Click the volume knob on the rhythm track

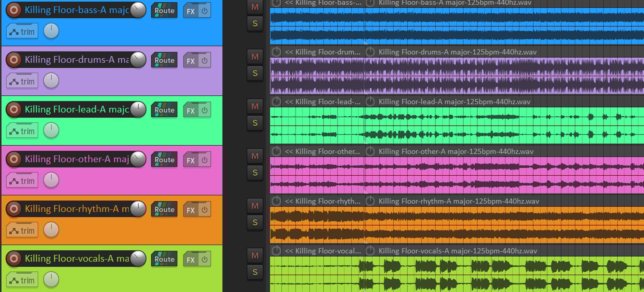[x=138, y=209]
